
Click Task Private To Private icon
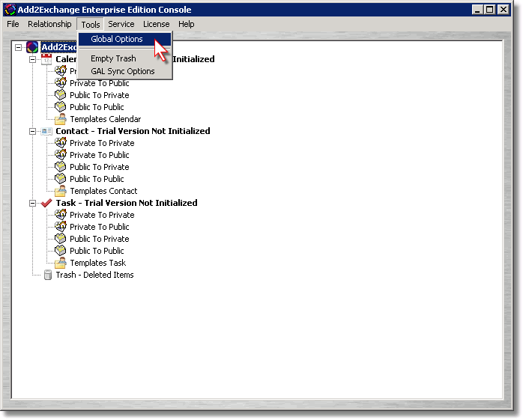[61, 215]
